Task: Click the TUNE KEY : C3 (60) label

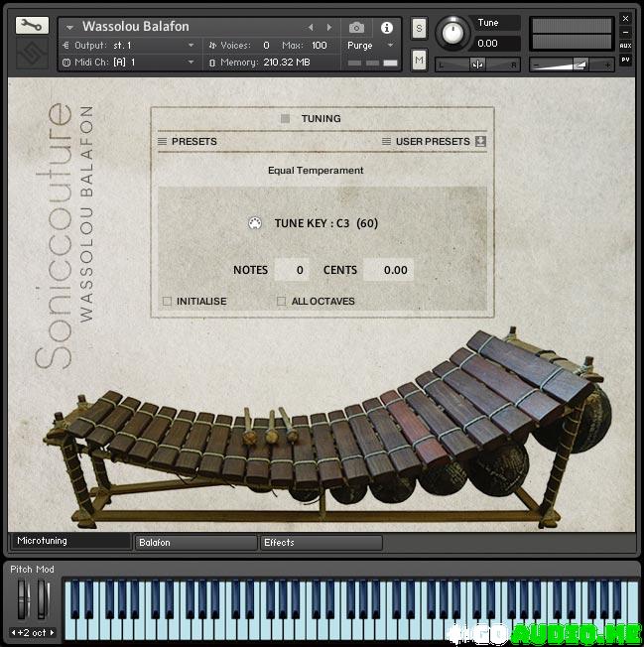Action: pos(326,223)
